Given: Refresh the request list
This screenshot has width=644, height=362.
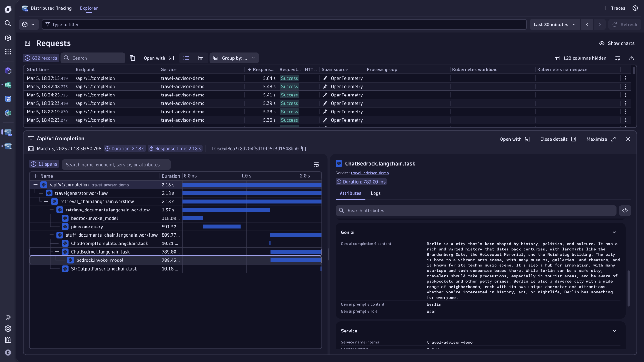Looking at the screenshot, I should (x=624, y=24).
